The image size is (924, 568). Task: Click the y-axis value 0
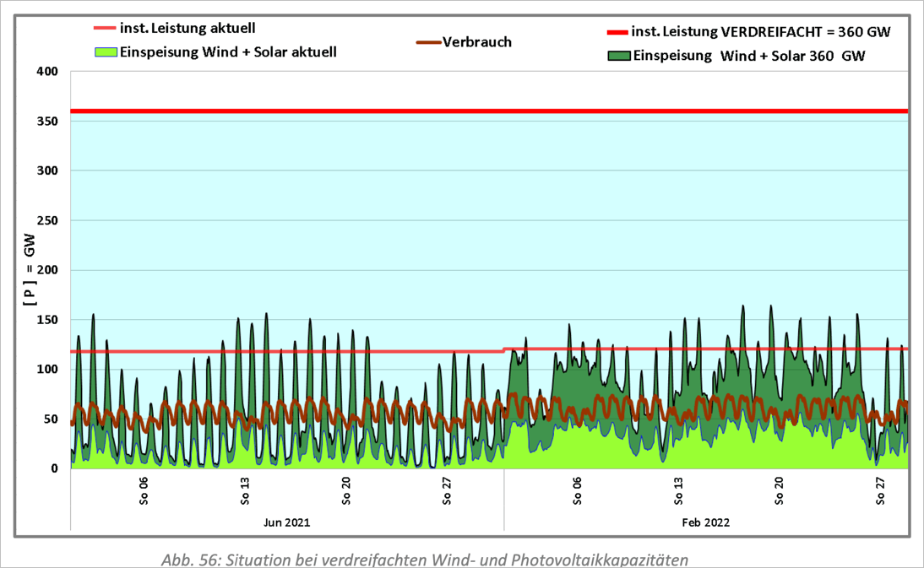[55, 468]
